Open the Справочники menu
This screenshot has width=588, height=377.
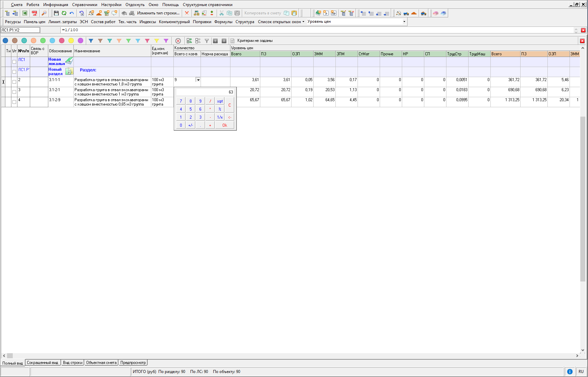85,5
